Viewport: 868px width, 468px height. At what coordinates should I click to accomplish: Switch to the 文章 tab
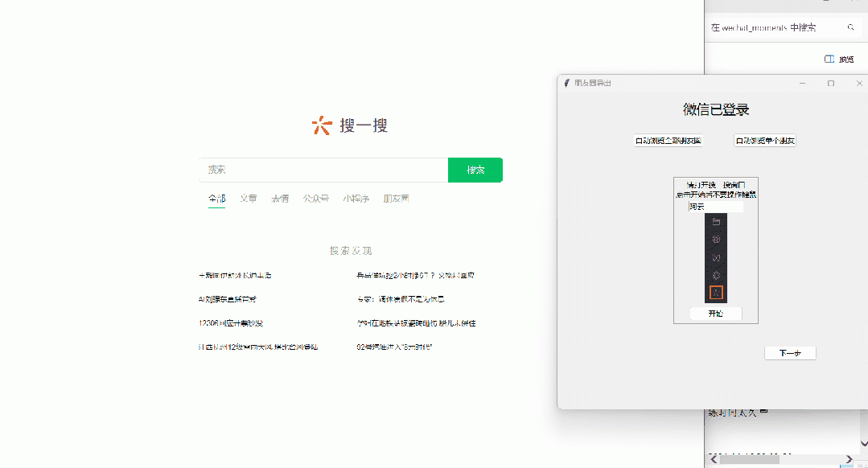point(249,198)
